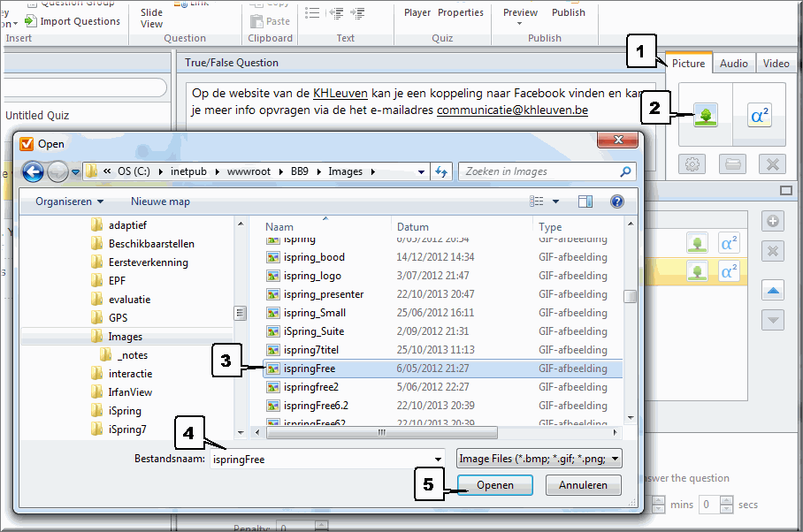Screen dimensions: 803x532
Task: Refresh the Images folder location
Action: point(441,171)
